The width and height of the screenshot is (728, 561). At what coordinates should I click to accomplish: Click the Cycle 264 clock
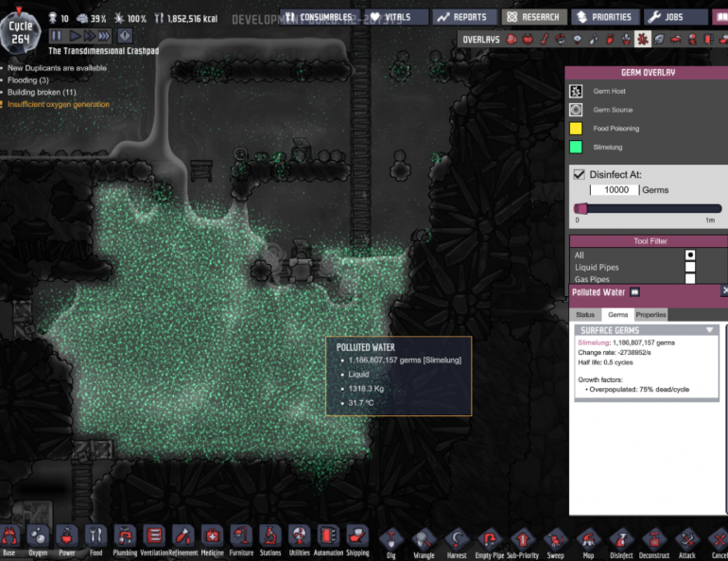click(x=21, y=32)
